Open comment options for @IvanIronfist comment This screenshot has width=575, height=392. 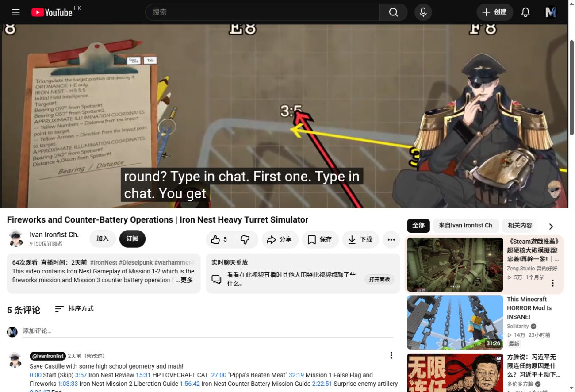391,355
